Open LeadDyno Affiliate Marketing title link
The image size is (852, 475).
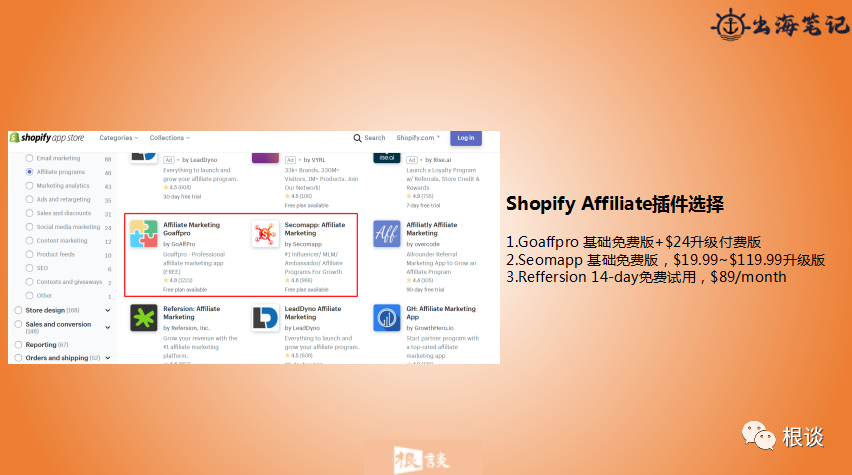[x=313, y=312]
